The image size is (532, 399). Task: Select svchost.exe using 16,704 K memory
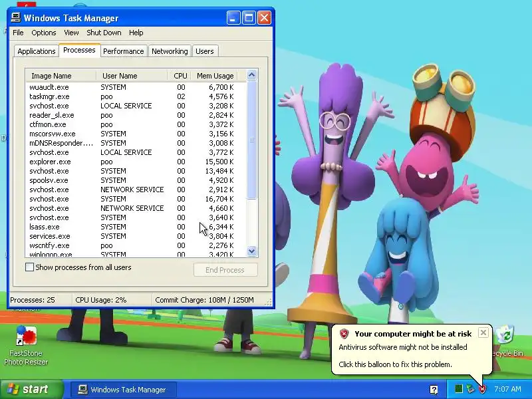(x=136, y=199)
